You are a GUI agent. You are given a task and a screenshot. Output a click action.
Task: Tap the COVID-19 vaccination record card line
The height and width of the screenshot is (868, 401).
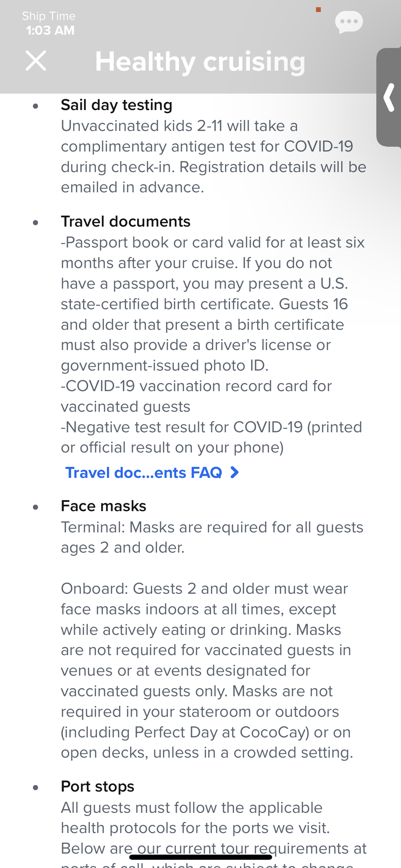click(196, 396)
